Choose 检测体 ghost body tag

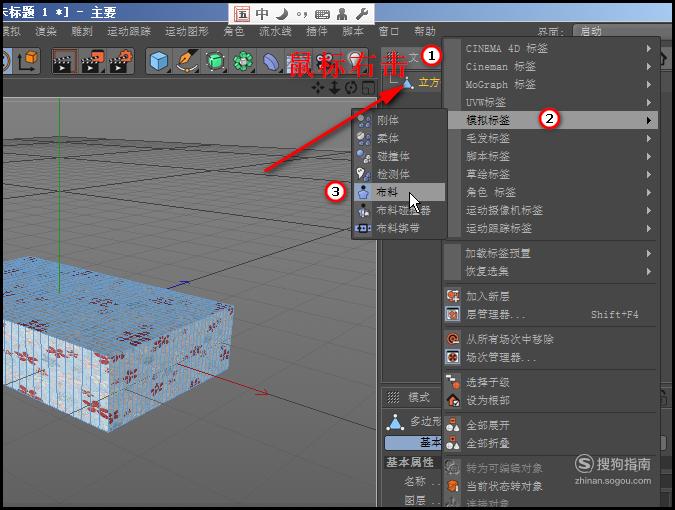tap(399, 174)
